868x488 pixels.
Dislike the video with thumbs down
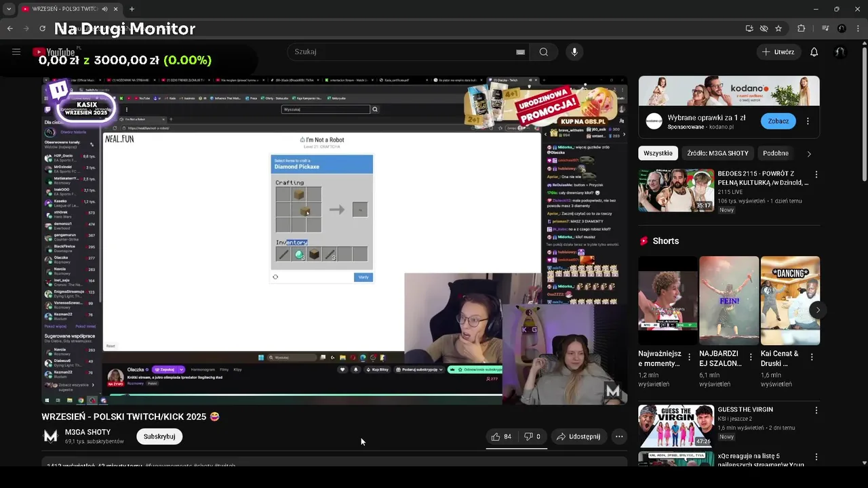point(533,436)
